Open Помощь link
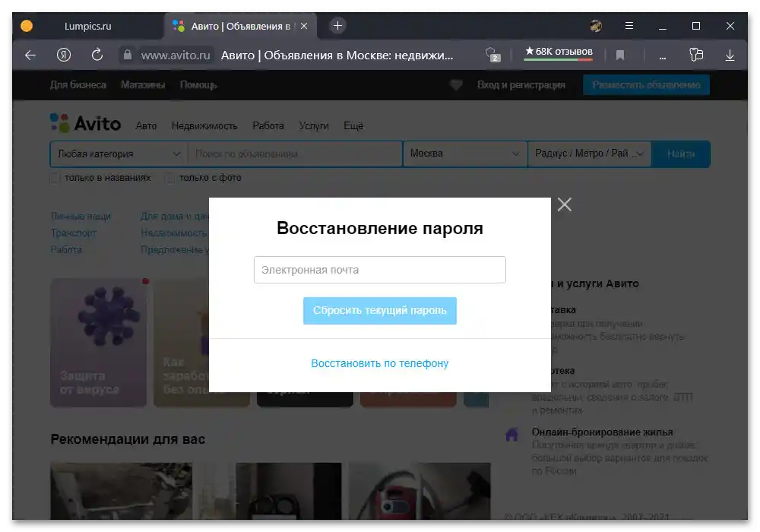 coord(198,85)
